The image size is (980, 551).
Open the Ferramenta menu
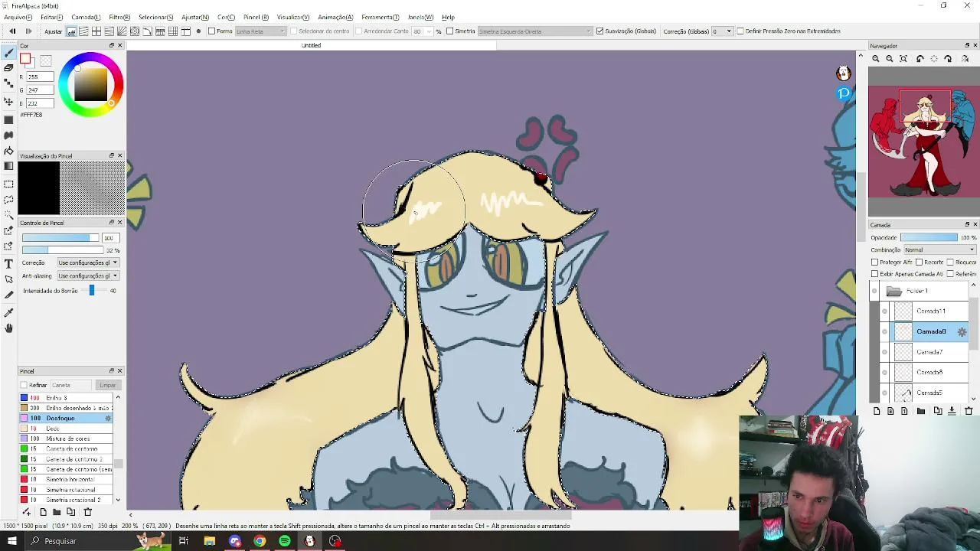pos(381,17)
